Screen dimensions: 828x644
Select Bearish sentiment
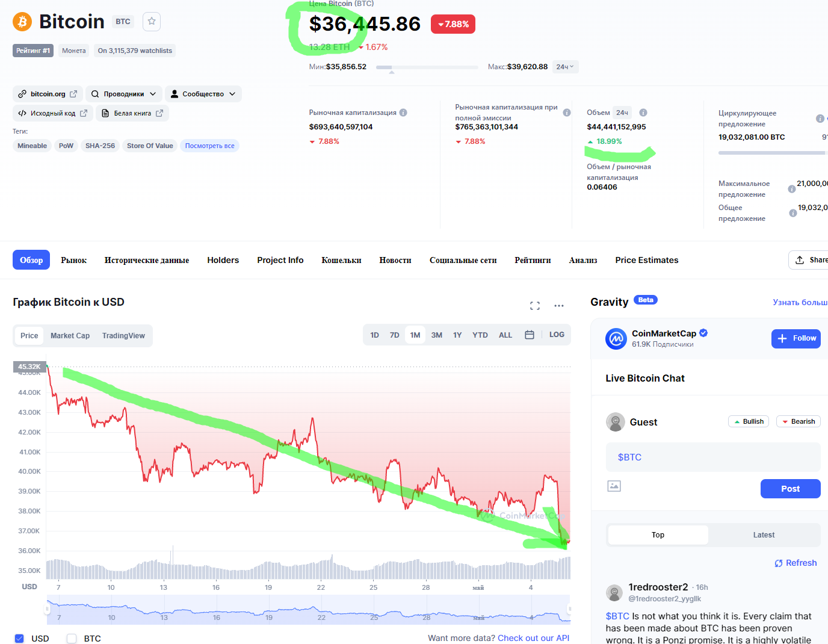tap(799, 421)
